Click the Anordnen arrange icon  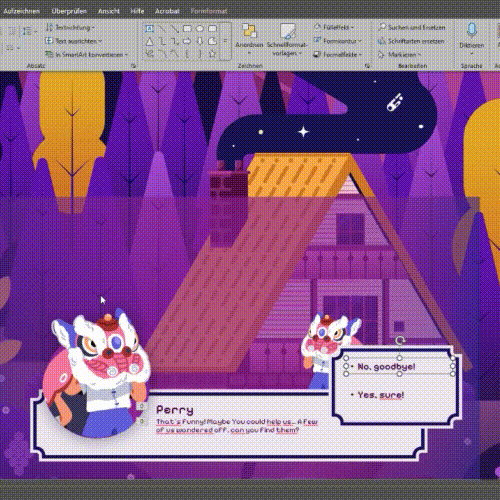(249, 31)
